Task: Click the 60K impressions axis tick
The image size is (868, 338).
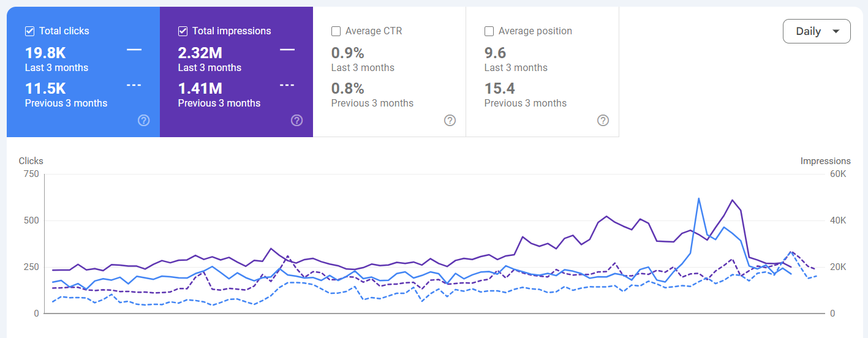Action: [838, 174]
